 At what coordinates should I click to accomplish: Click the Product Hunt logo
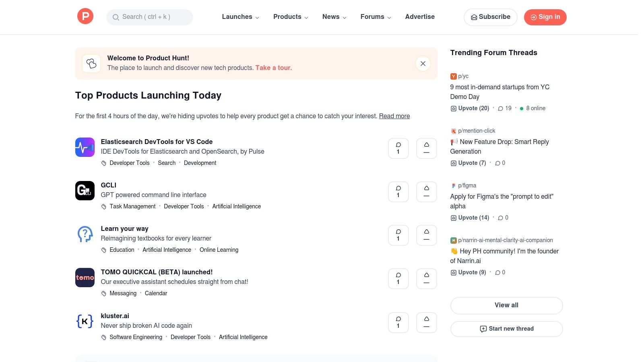(x=85, y=16)
